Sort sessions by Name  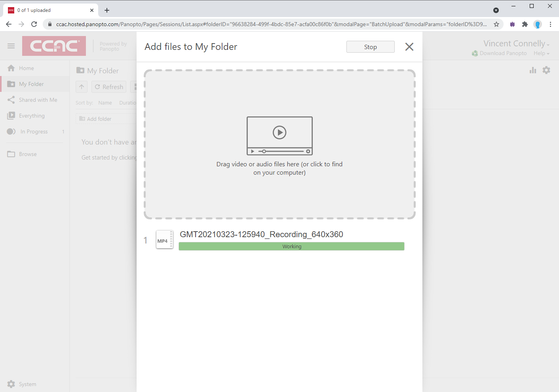pos(105,103)
